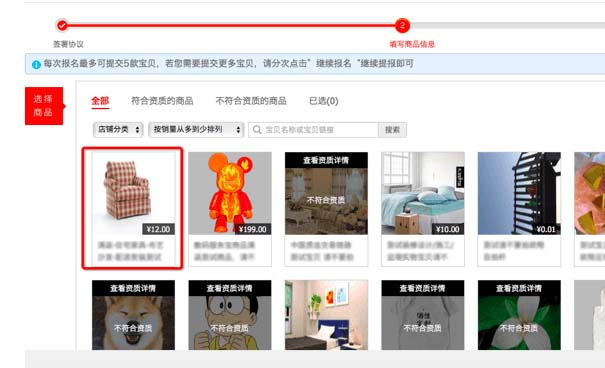Open the 已选(0) tab
The width and height of the screenshot is (605, 368).
[x=324, y=101]
